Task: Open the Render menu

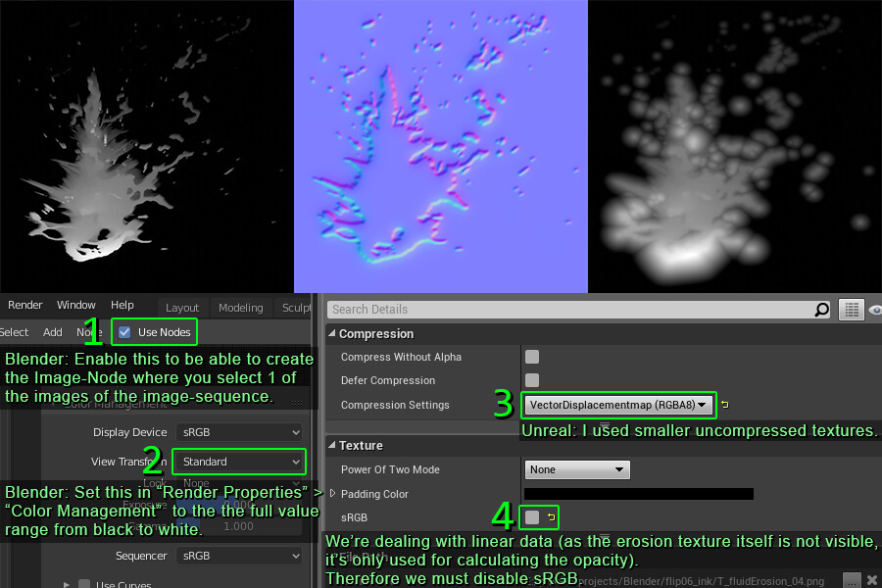Action: click(24, 305)
